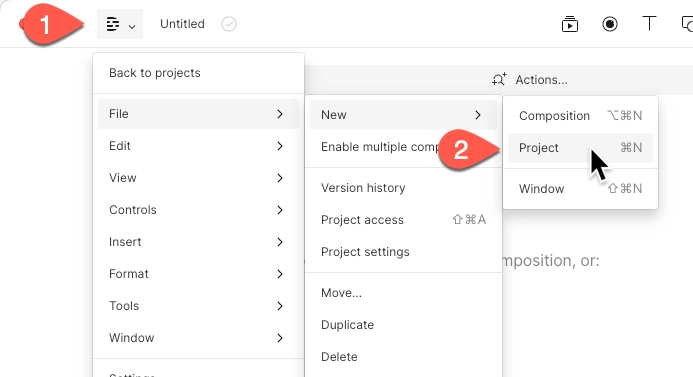Expand the View submenu chevron
693x377 pixels.
(x=280, y=178)
